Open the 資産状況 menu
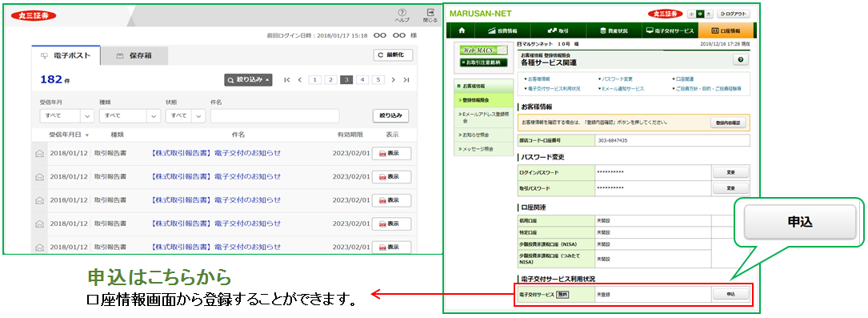 614,30
